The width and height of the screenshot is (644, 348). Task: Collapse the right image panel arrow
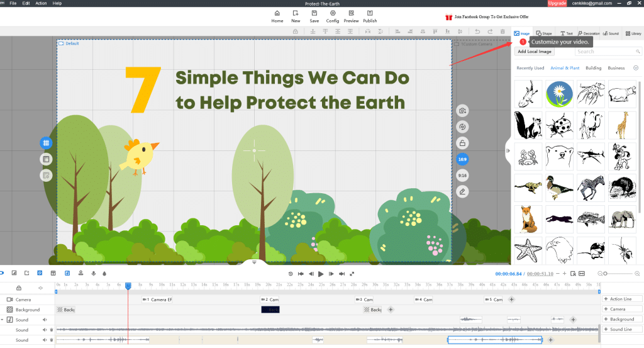click(x=508, y=150)
